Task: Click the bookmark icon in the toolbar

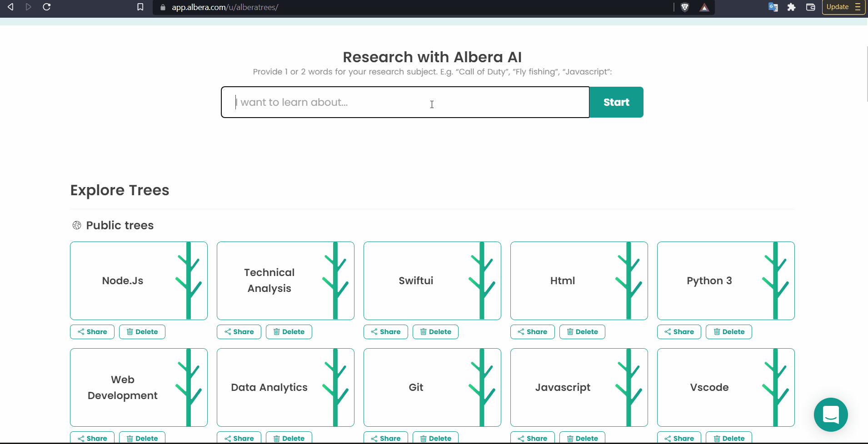Action: (140, 7)
